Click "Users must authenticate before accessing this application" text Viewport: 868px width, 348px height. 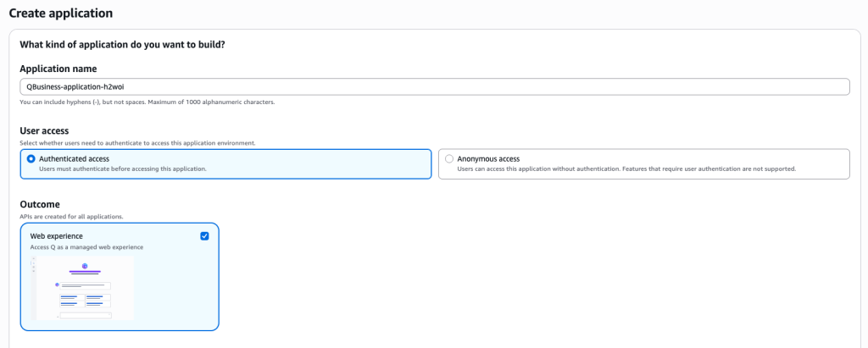click(123, 168)
